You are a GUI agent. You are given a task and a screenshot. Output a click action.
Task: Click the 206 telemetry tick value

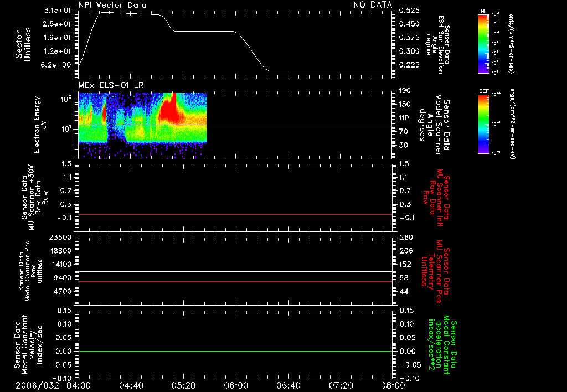tap(405, 251)
